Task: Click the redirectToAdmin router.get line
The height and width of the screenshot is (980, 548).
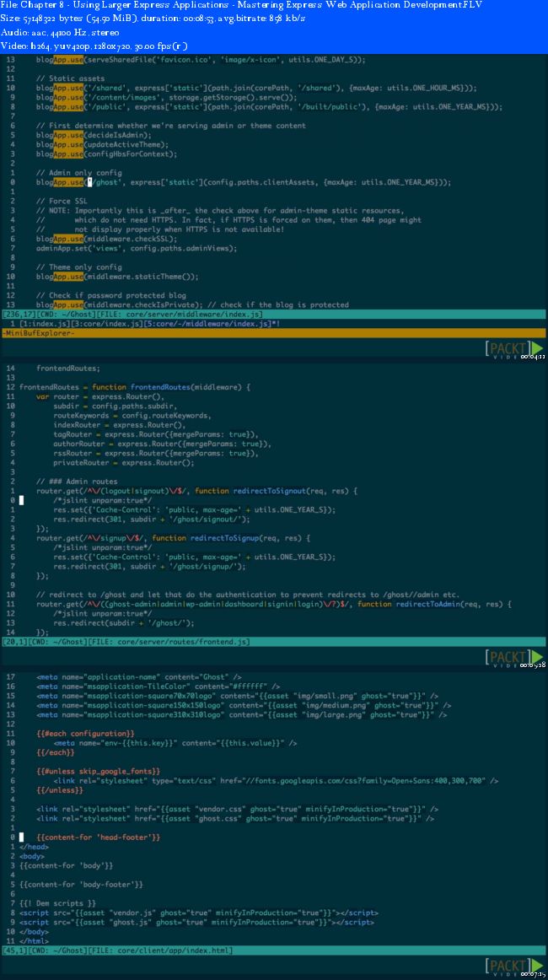Action: [x=274, y=604]
